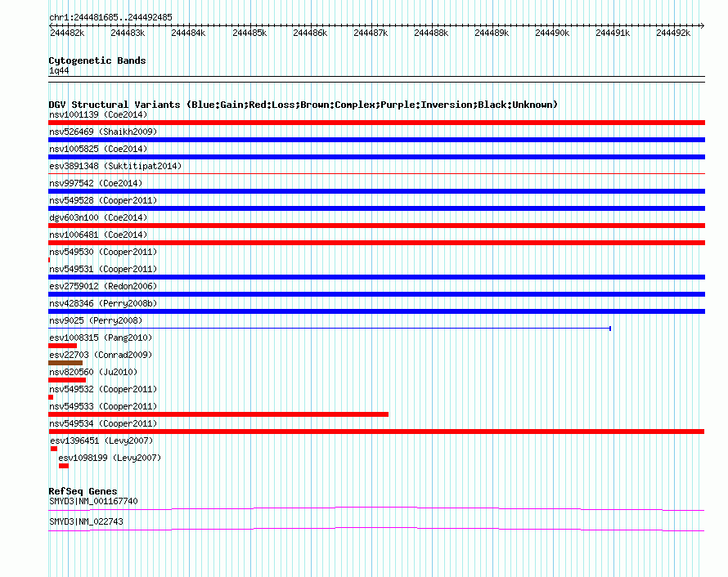The height and width of the screenshot is (577, 728).
Task: Select the blue nsv526469 gain bar
Action: click(376, 140)
